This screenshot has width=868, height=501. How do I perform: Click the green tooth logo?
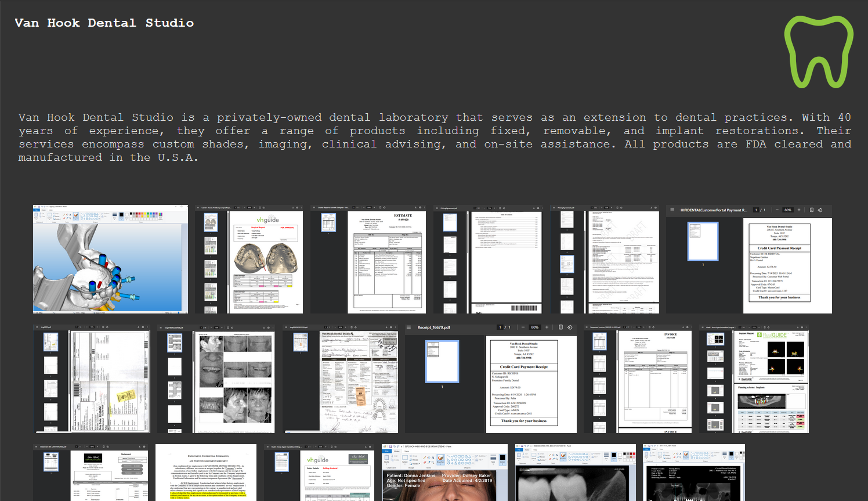(818, 52)
